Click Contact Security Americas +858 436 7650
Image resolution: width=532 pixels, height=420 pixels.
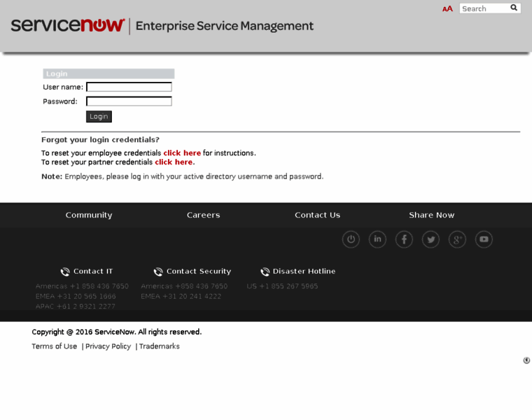coord(184,286)
